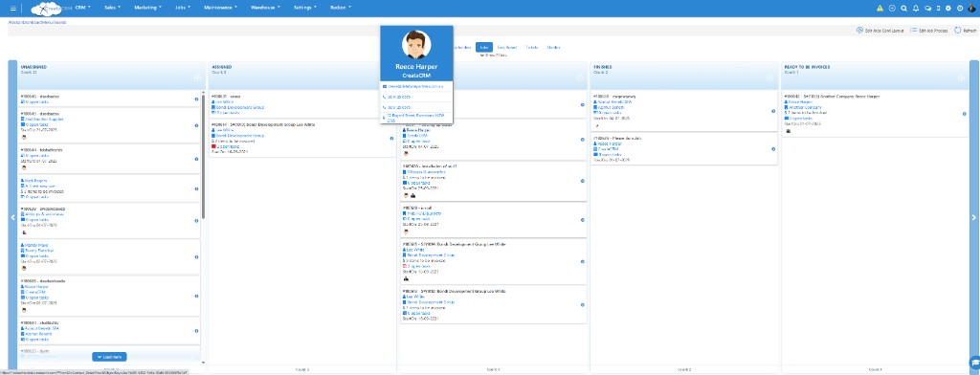Click the Refresh icon

point(958,30)
